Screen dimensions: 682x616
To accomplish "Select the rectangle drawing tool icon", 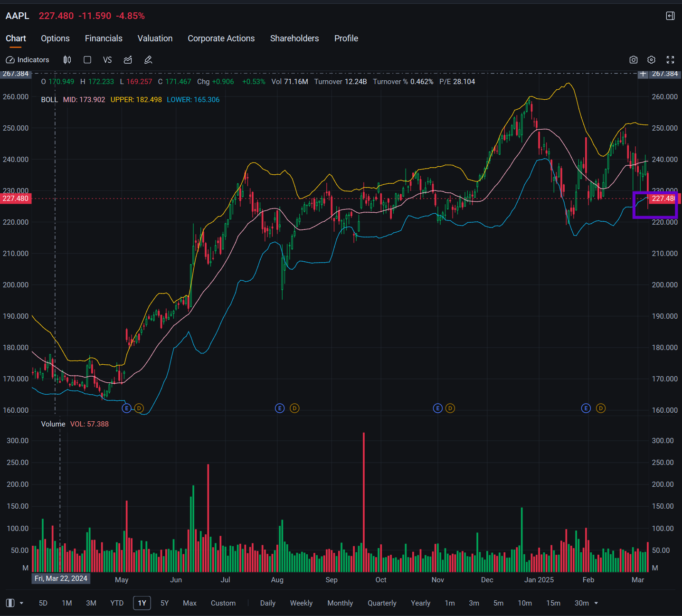I will coord(87,60).
